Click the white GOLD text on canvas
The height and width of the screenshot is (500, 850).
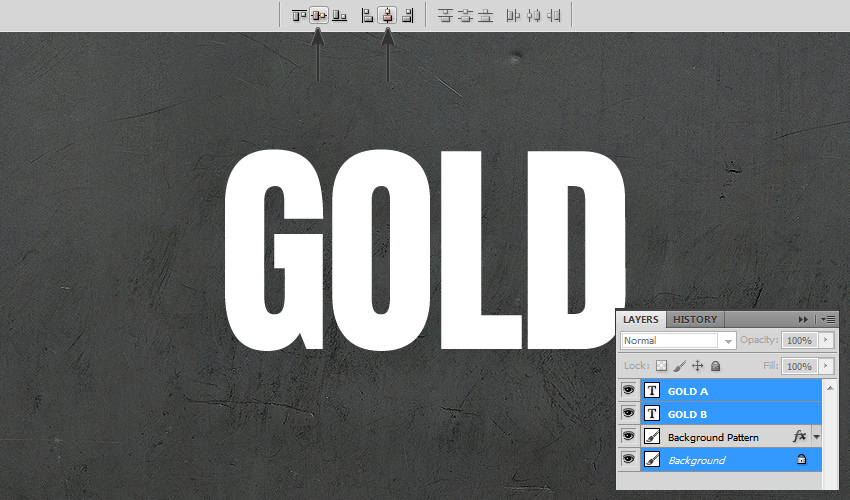click(x=425, y=249)
